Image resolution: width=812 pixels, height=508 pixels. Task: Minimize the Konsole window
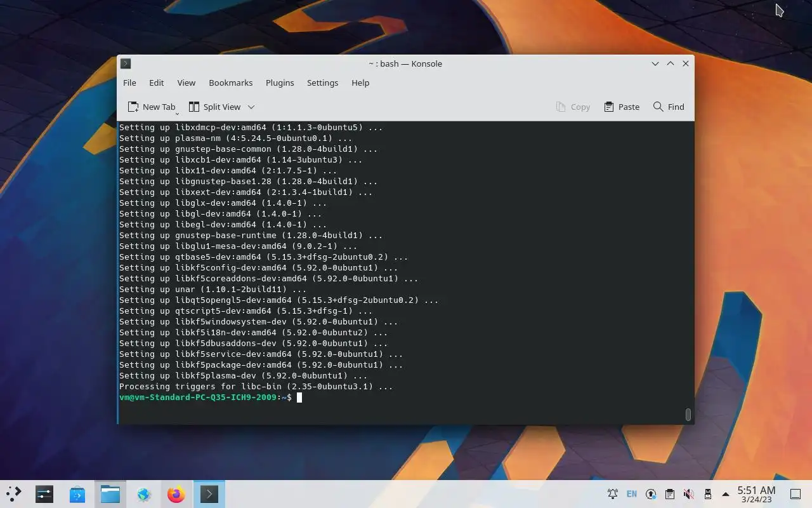click(655, 63)
